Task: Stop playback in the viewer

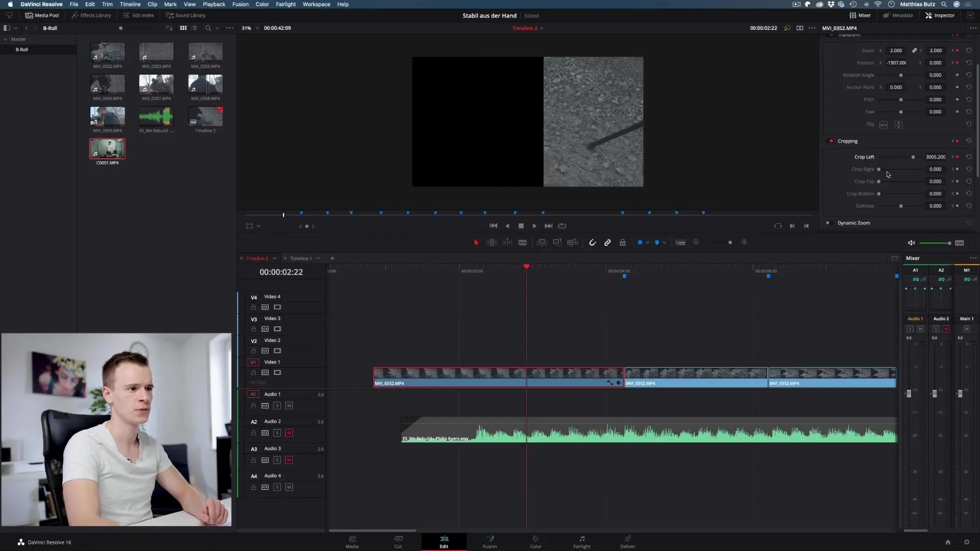Action: pyautogui.click(x=521, y=226)
